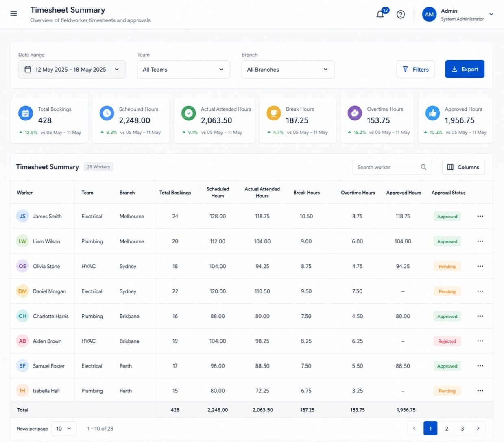Expand the Admin account menu chevron
The width and height of the screenshot is (504, 442).
point(491,14)
